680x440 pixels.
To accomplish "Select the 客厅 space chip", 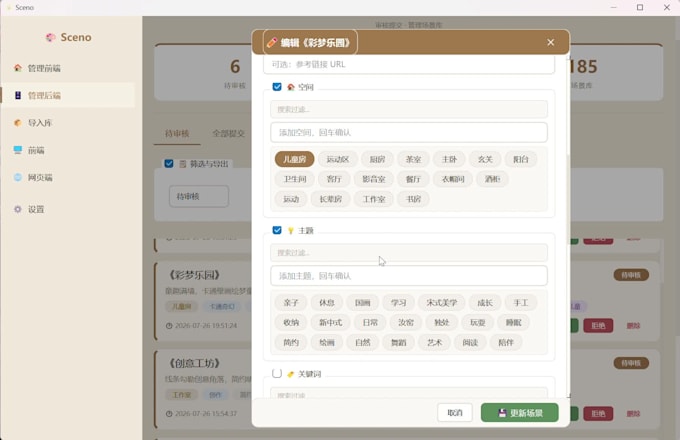I will [x=334, y=179].
